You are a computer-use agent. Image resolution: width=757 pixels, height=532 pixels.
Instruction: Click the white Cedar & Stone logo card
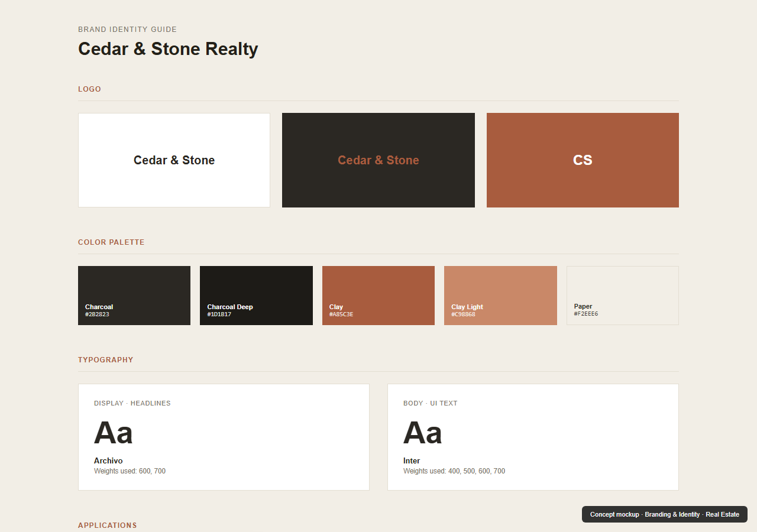tap(174, 160)
